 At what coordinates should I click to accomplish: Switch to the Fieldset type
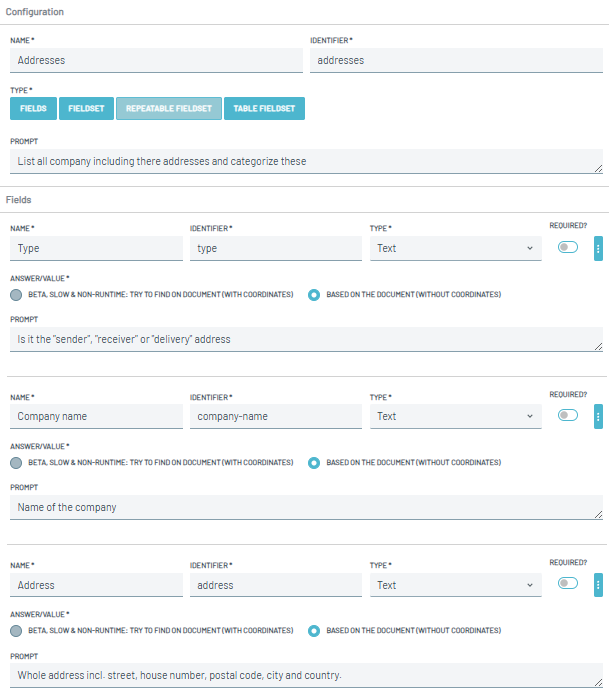(x=86, y=108)
